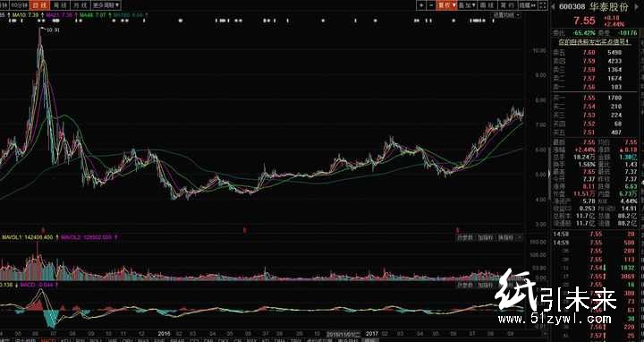Viewport: 644px width, 342px height.
Task: Zoom in chart with plus button
Action: coord(421,5)
